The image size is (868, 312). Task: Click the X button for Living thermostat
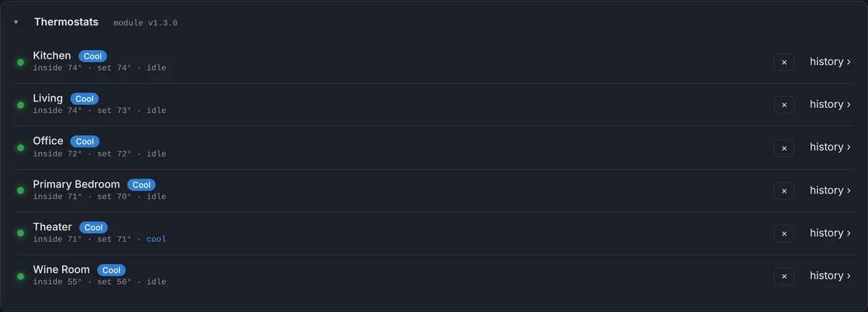click(x=784, y=105)
